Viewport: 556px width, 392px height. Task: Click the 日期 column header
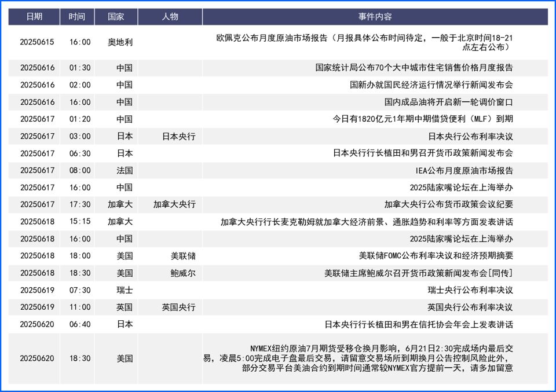(x=34, y=17)
